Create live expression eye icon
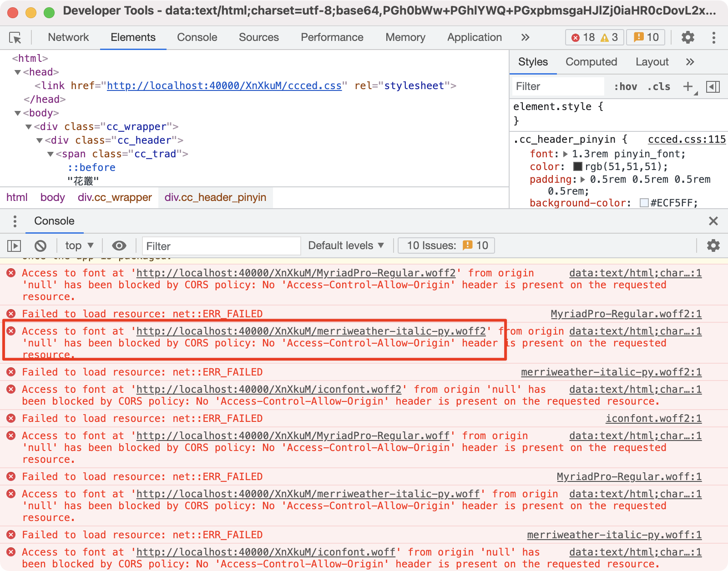Screen dimensions: 728x571 [119, 246]
